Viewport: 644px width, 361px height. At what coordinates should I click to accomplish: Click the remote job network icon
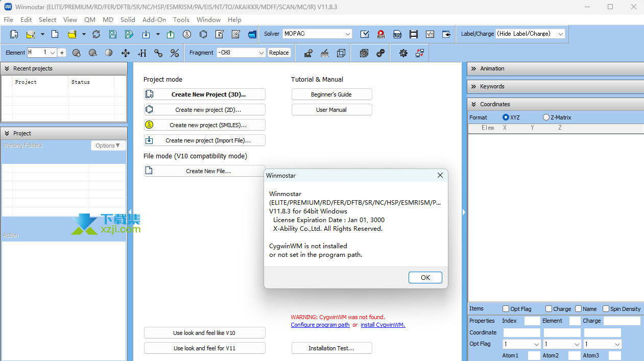(420, 53)
